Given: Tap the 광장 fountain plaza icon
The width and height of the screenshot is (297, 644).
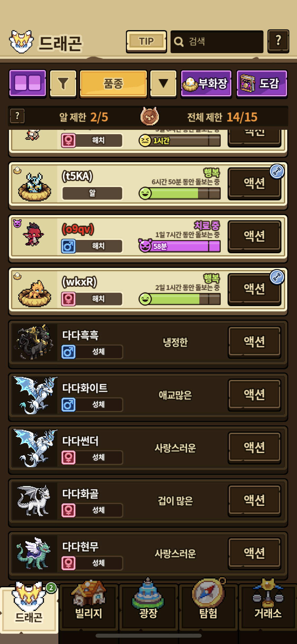Looking at the screenshot, I should coord(148,605).
